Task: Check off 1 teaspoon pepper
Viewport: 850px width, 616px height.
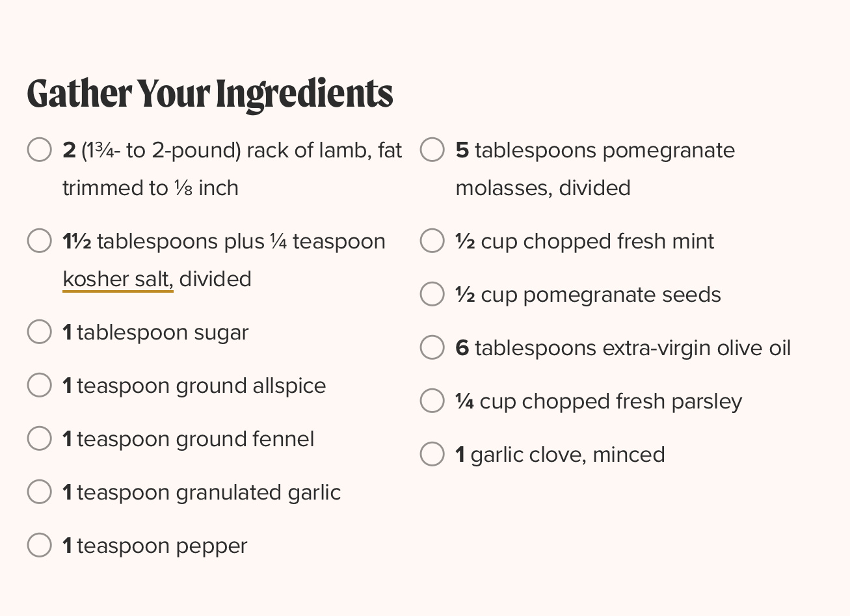Action: pyautogui.click(x=40, y=545)
